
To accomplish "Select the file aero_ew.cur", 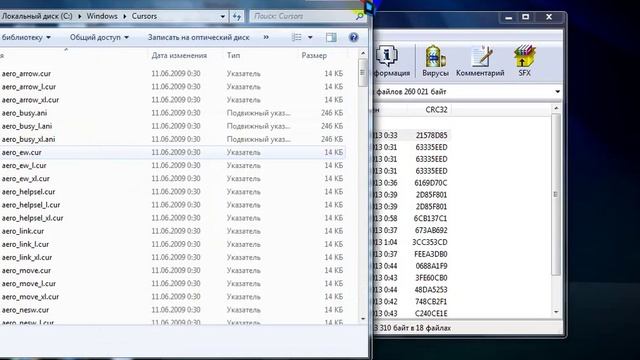I will 21,153.
